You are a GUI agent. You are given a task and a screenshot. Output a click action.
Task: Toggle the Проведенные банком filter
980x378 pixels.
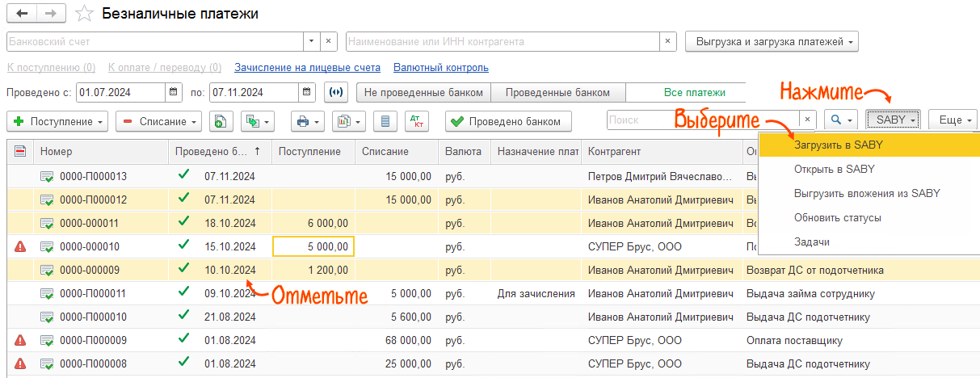[557, 92]
